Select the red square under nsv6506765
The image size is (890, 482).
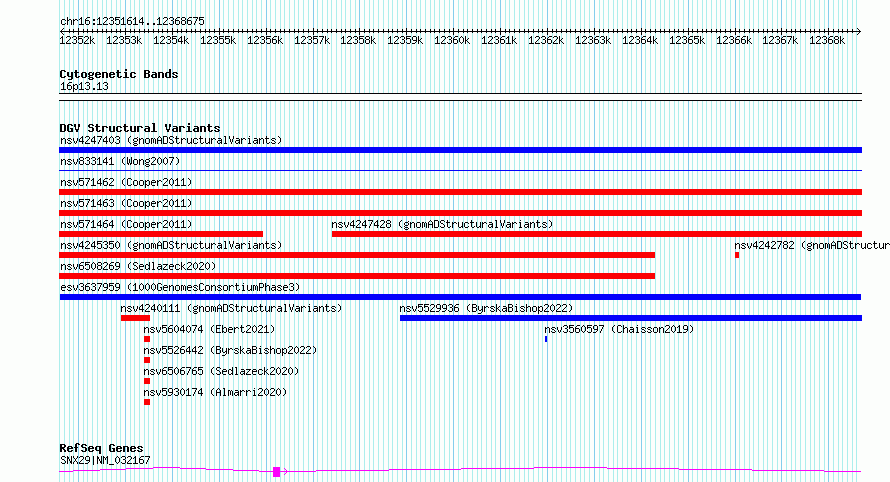[x=147, y=381]
